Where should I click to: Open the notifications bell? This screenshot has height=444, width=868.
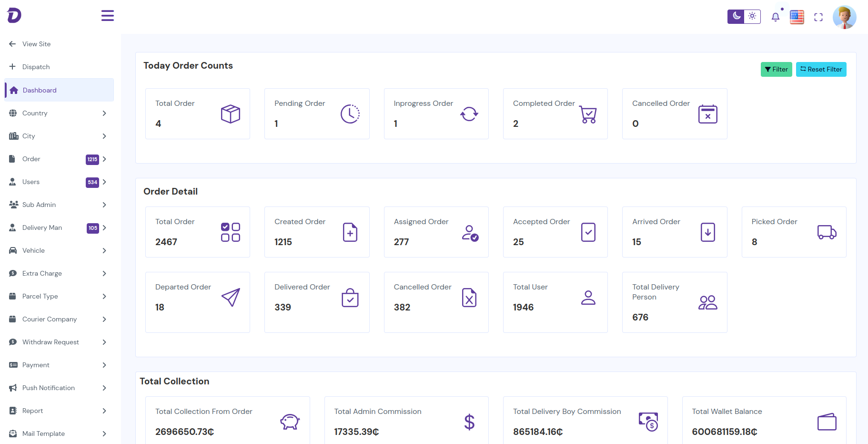point(776,17)
